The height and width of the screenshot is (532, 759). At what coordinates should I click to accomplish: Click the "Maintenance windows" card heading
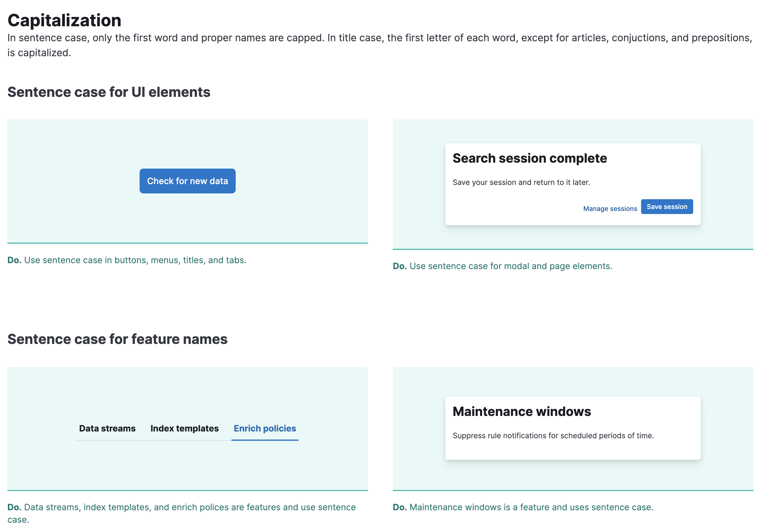522,412
